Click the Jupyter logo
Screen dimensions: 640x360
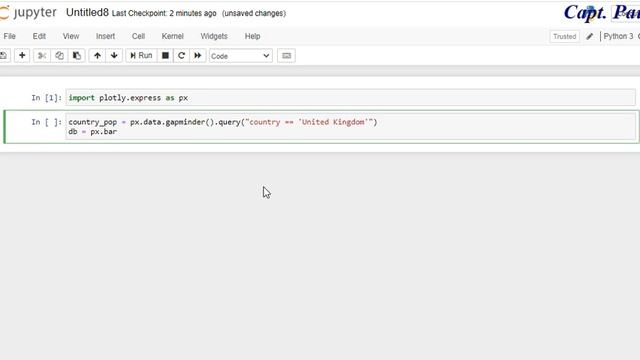(28, 13)
